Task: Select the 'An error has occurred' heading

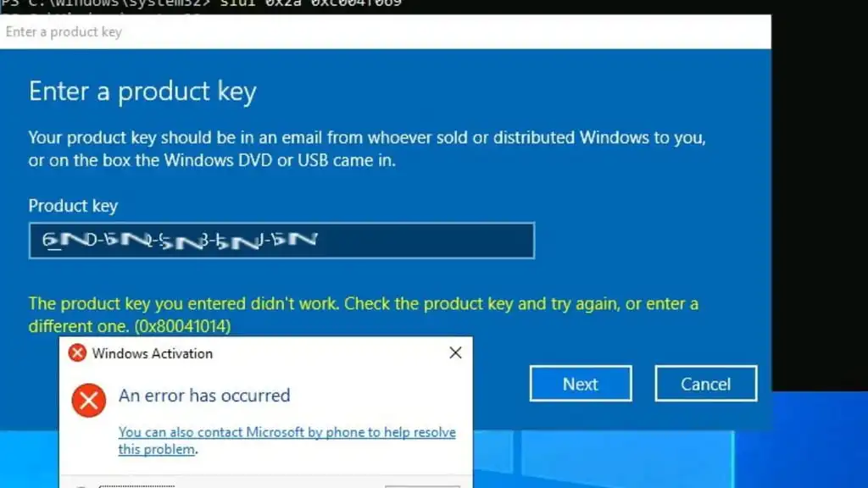Action: click(204, 396)
